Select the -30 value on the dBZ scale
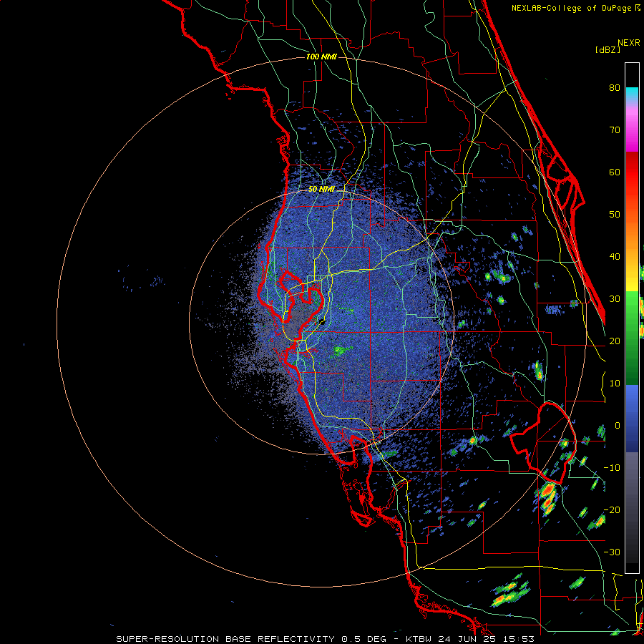This screenshot has width=644, height=644. point(612,552)
